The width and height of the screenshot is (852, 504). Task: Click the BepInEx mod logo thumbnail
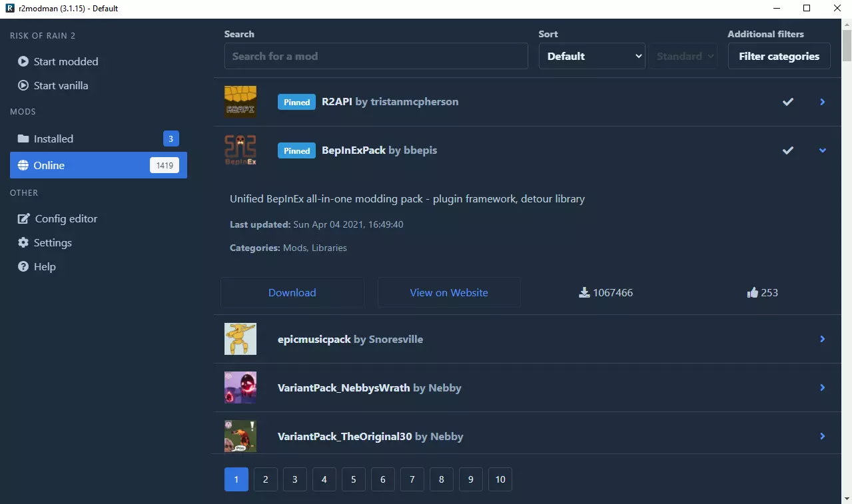[x=240, y=150]
